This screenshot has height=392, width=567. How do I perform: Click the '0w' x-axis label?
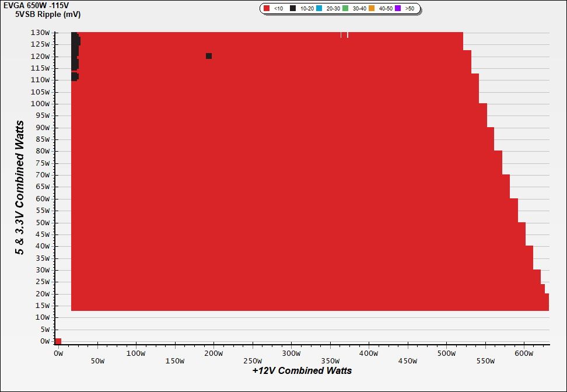click(58, 353)
